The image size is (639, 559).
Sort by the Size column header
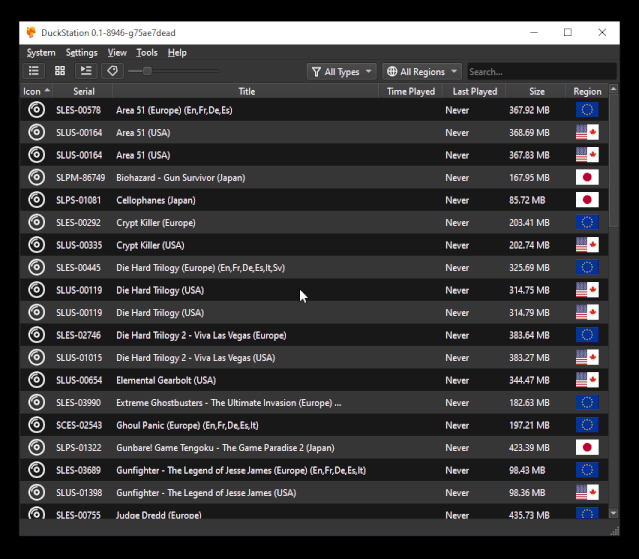(x=537, y=92)
